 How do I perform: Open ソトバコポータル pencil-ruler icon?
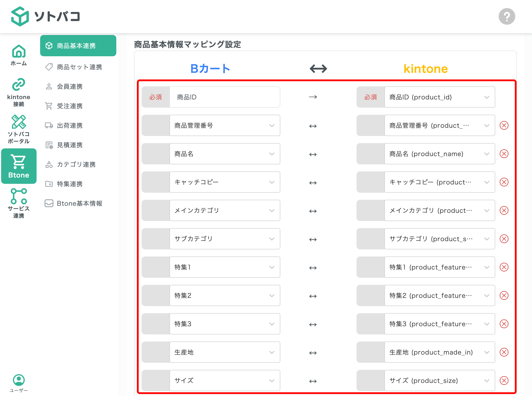coord(19,122)
